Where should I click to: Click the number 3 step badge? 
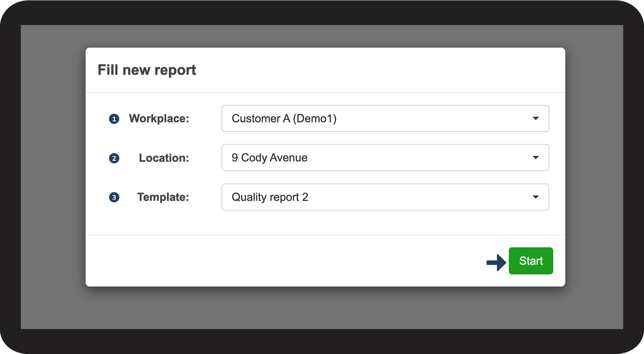click(114, 197)
